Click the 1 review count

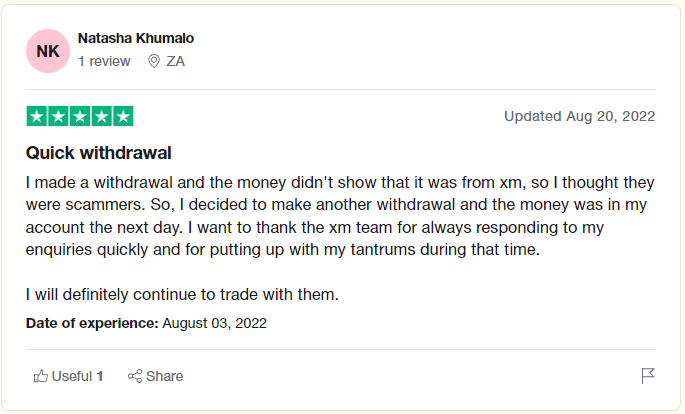[104, 61]
